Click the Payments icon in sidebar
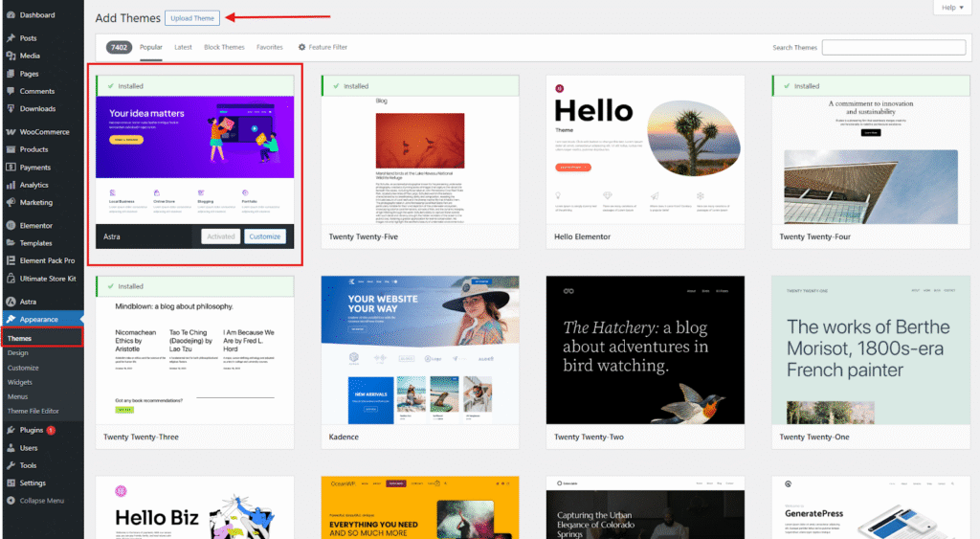980x539 pixels. pos(11,168)
